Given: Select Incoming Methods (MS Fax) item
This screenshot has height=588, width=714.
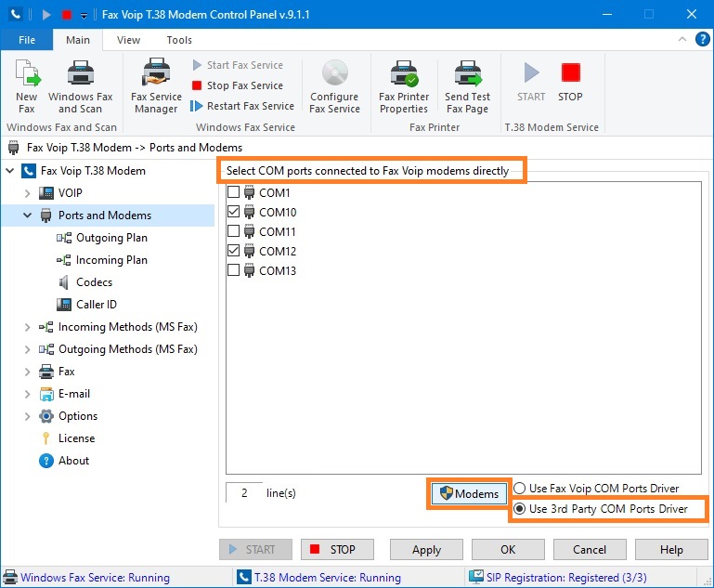Looking at the screenshot, I should [x=127, y=327].
